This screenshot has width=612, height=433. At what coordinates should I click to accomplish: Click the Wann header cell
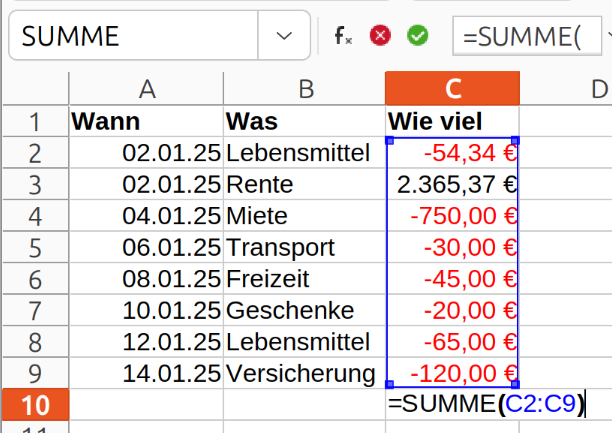point(146,121)
